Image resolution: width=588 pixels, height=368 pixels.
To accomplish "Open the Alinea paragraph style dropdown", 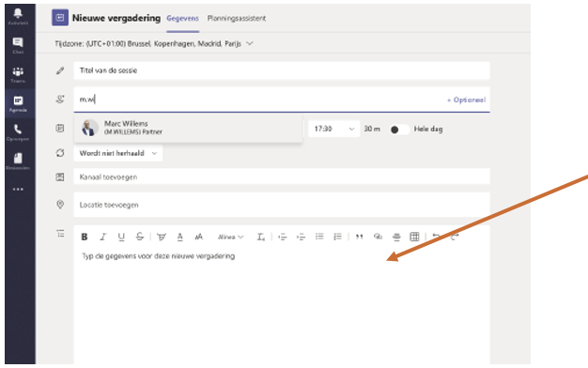I will click(231, 237).
